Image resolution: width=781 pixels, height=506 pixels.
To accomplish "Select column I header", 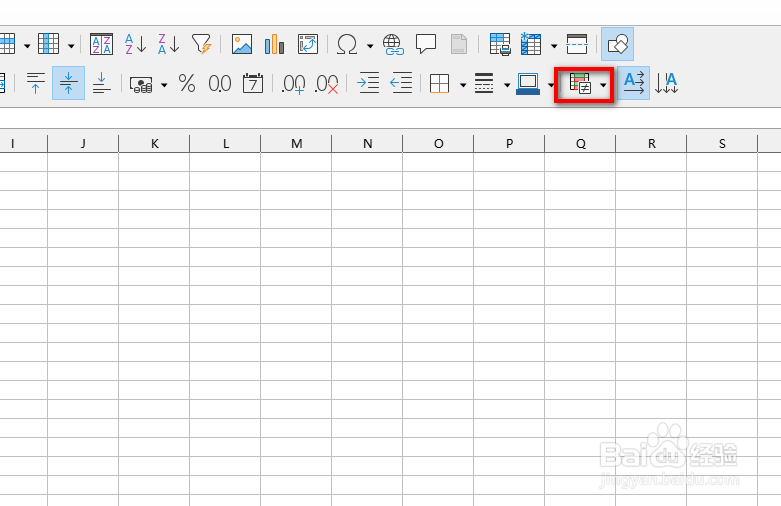I will click(23, 143).
